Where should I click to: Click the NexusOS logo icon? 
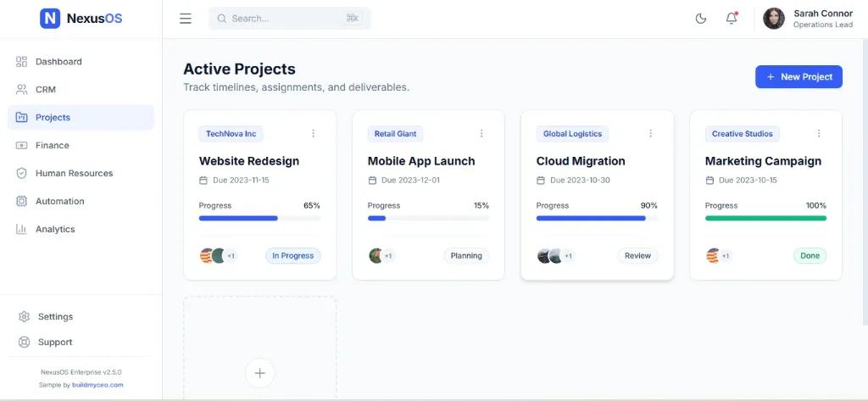tap(50, 18)
